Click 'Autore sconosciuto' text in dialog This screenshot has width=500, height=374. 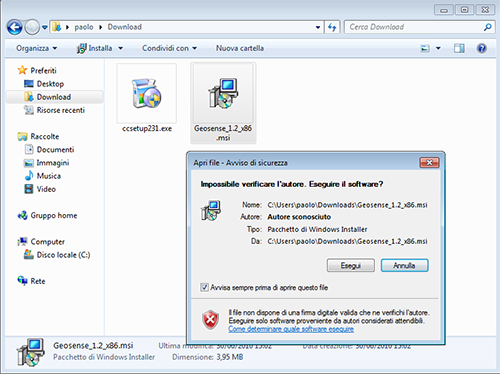pos(299,217)
